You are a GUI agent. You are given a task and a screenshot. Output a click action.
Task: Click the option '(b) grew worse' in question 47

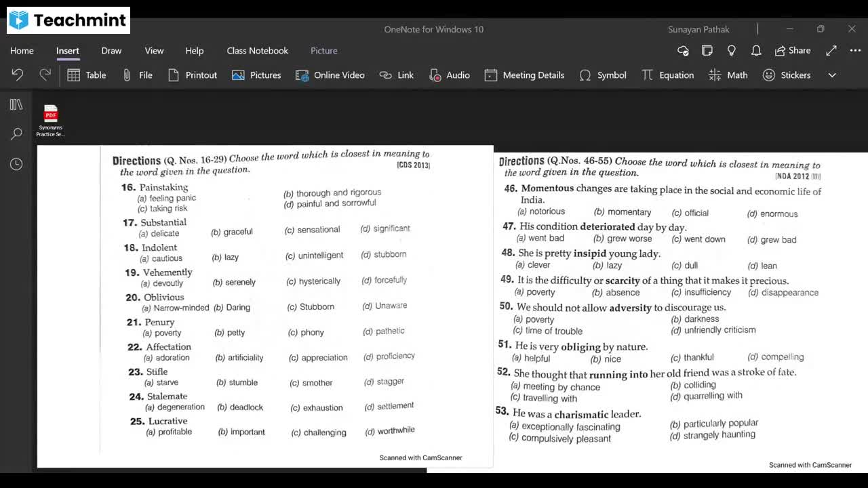pyautogui.click(x=623, y=239)
